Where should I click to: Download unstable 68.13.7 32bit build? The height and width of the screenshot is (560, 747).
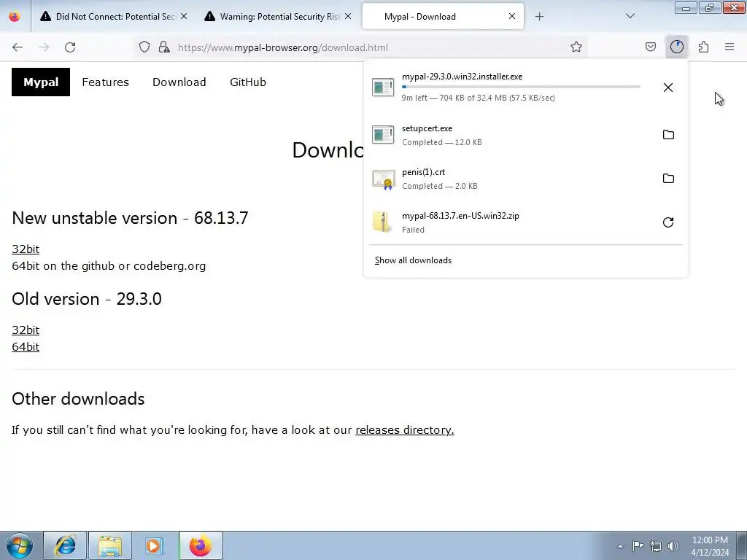coord(26,249)
